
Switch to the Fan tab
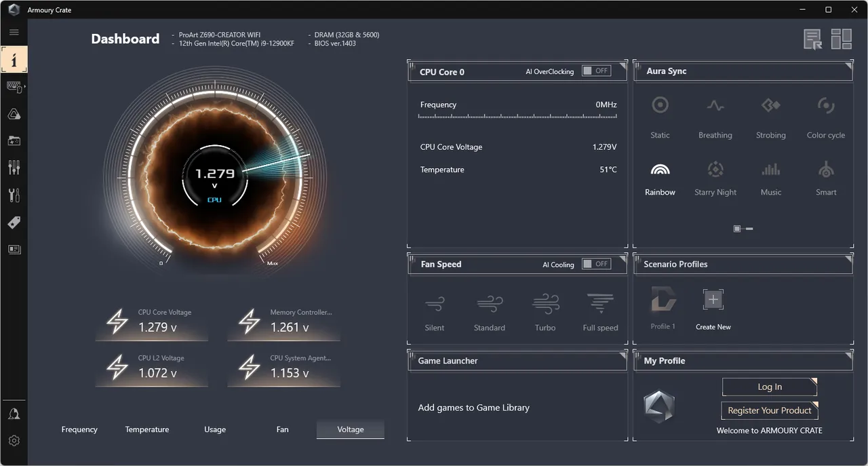(283, 429)
